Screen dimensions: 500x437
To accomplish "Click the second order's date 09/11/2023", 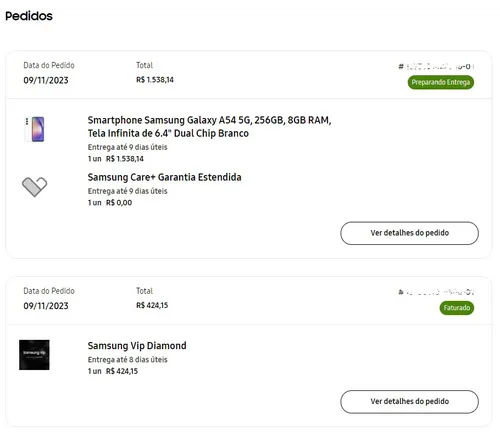I will point(46,306).
